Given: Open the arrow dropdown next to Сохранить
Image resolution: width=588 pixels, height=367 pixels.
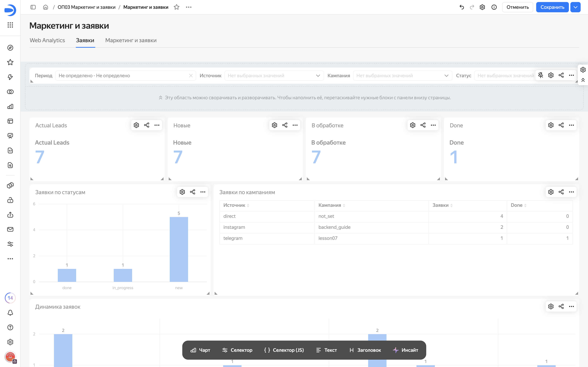Looking at the screenshot, I should click(x=575, y=7).
